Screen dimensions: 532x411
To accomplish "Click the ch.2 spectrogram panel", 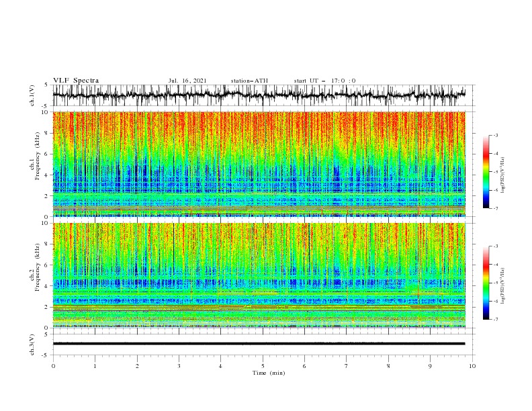I will [x=259, y=275].
